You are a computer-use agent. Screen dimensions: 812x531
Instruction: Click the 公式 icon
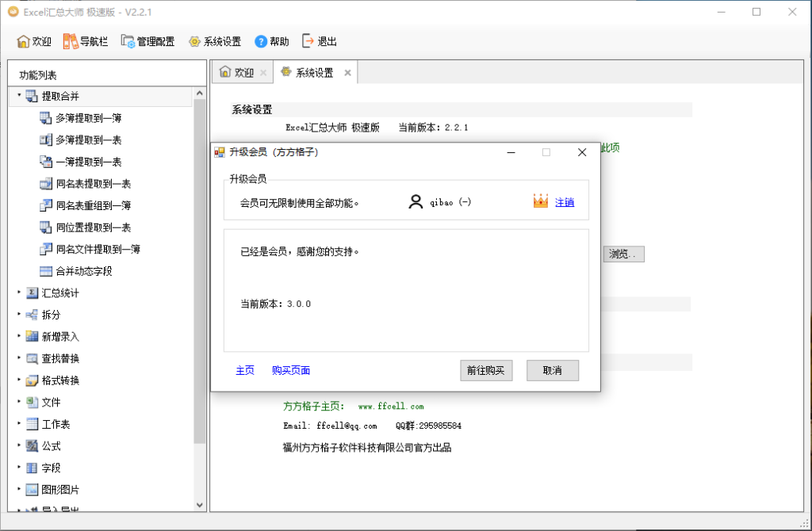tap(32, 445)
